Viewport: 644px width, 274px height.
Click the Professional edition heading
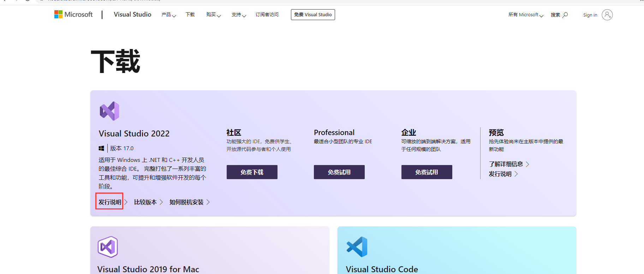coord(334,133)
